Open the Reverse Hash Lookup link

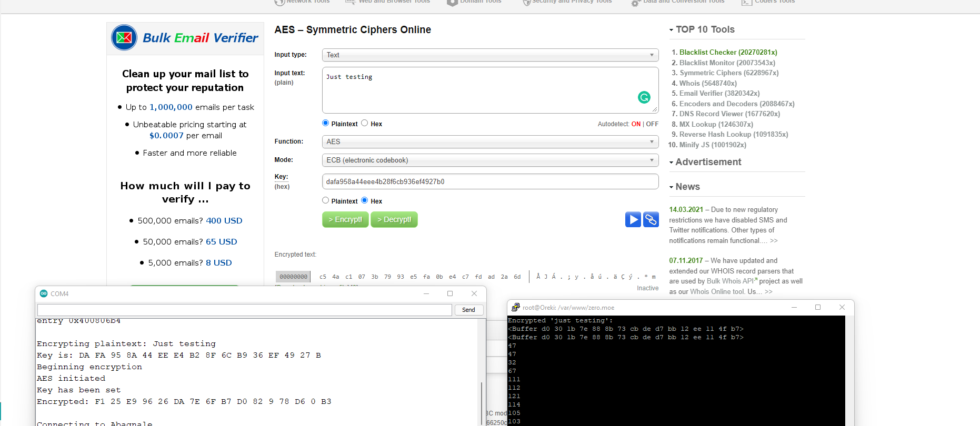(734, 134)
